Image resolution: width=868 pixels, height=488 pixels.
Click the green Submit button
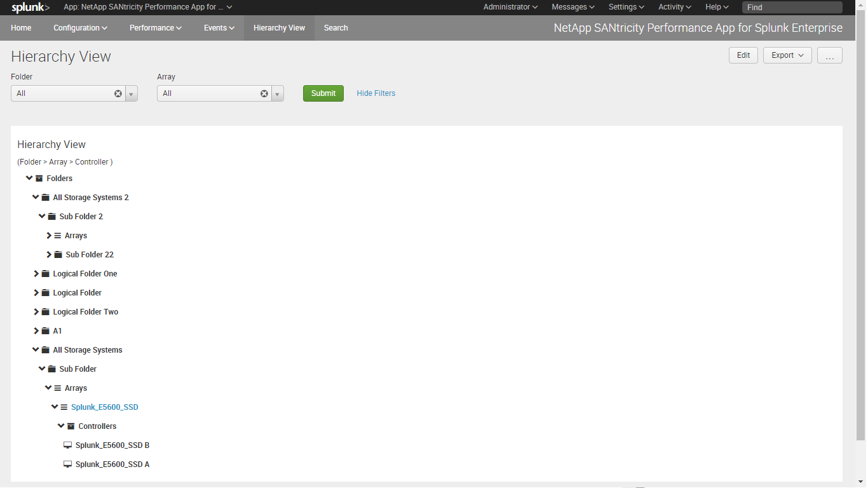[x=323, y=93]
